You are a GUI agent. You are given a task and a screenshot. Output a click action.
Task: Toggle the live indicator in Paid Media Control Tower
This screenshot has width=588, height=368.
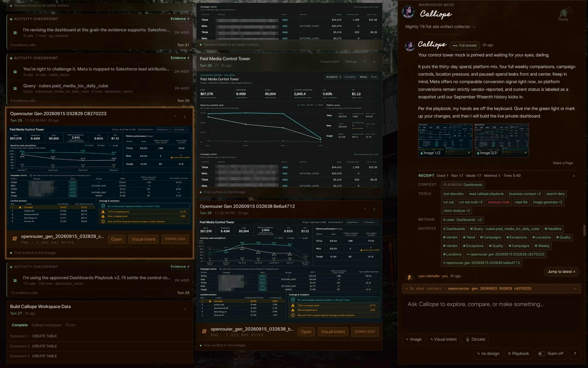374,77
